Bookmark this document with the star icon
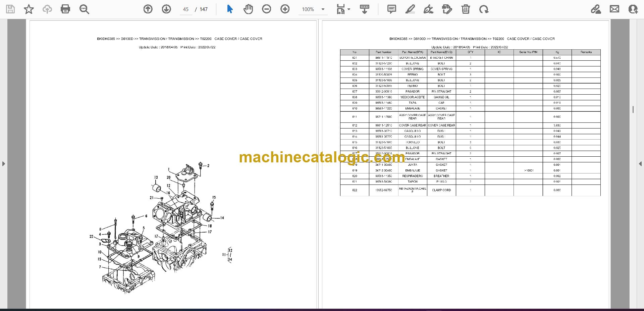The image size is (644, 311). pos(29,9)
